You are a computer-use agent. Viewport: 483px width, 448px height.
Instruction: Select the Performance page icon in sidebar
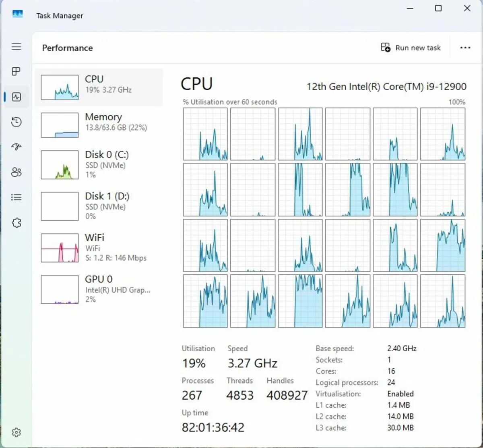pyautogui.click(x=17, y=97)
